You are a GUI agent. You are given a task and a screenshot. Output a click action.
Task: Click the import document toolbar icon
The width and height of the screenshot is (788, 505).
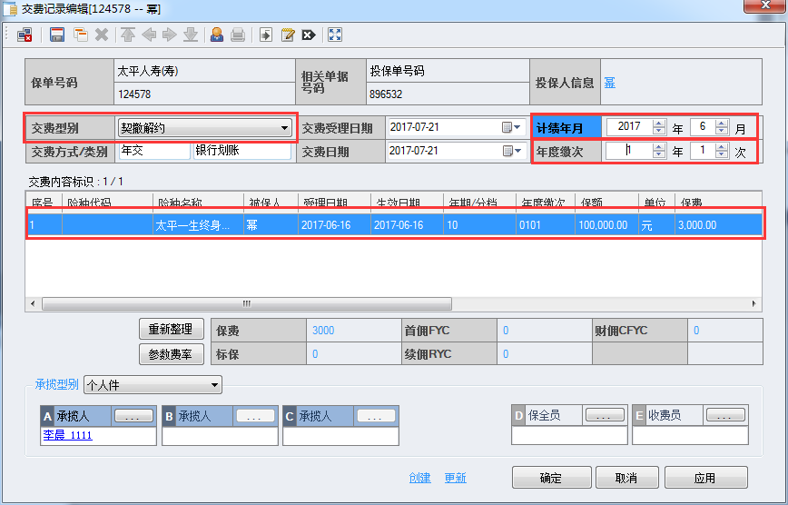pyautogui.click(x=266, y=35)
